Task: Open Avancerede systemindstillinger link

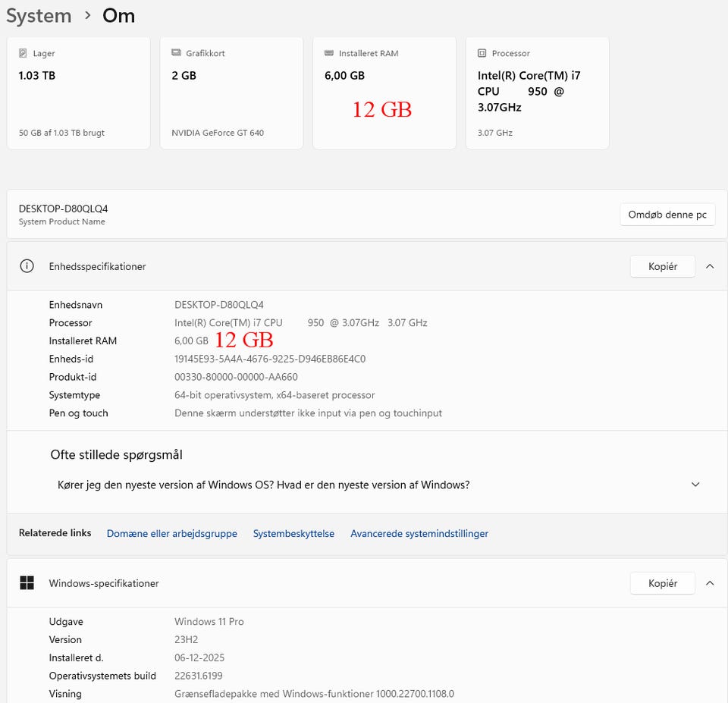Action: click(x=419, y=534)
